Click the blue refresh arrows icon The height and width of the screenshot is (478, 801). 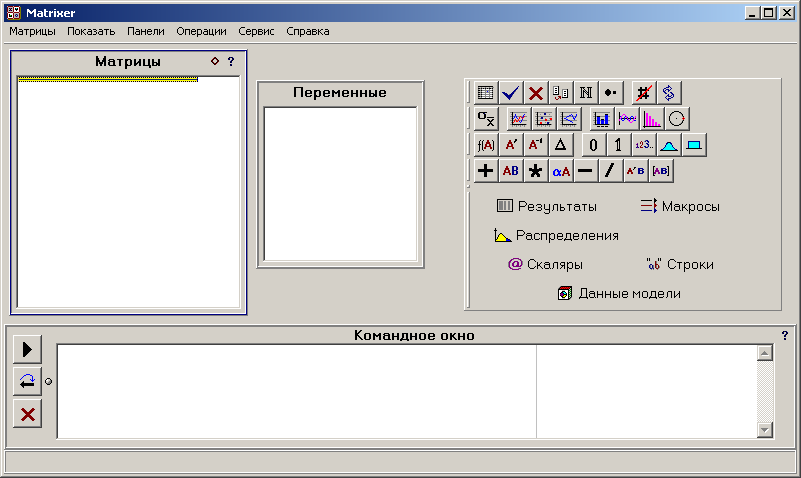click(669, 93)
